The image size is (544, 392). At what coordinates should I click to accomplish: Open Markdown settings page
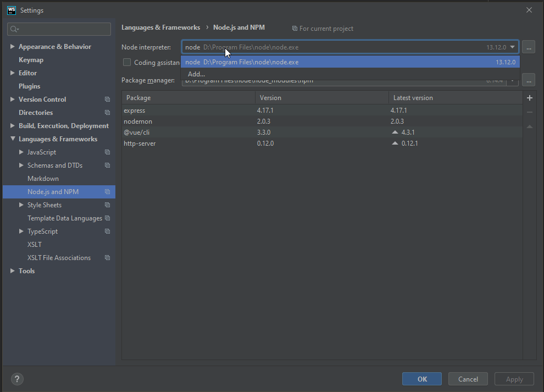click(x=43, y=179)
